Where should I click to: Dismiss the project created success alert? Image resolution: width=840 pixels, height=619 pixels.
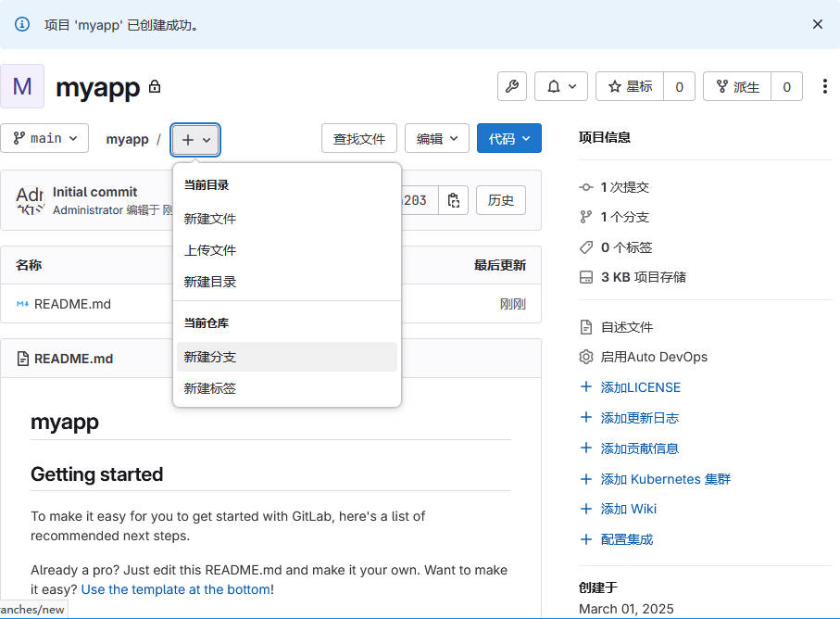click(x=817, y=25)
